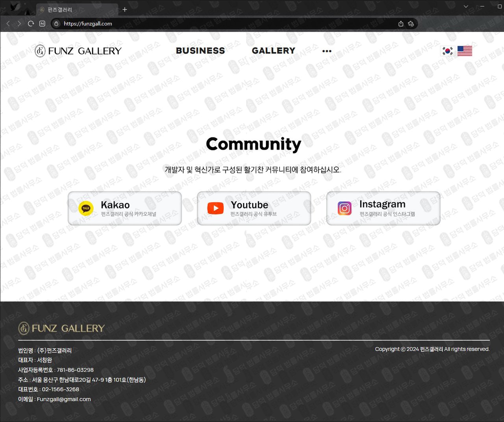
Task: Select the 펀즈갤러리 browser tab
Action: click(x=77, y=9)
